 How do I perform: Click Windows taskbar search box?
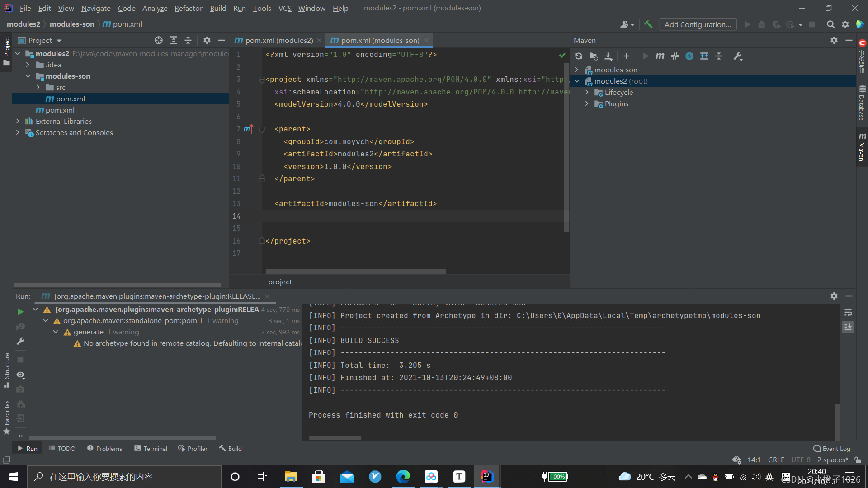124,477
